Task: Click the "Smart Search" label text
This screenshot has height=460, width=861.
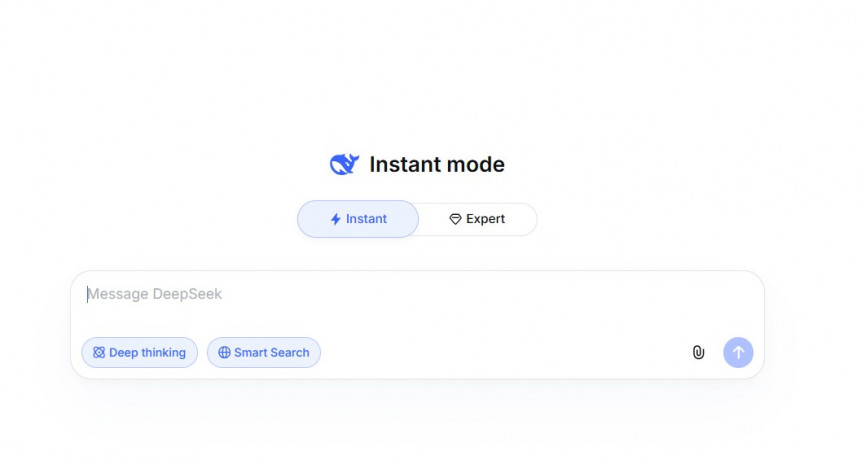Action: tap(272, 353)
